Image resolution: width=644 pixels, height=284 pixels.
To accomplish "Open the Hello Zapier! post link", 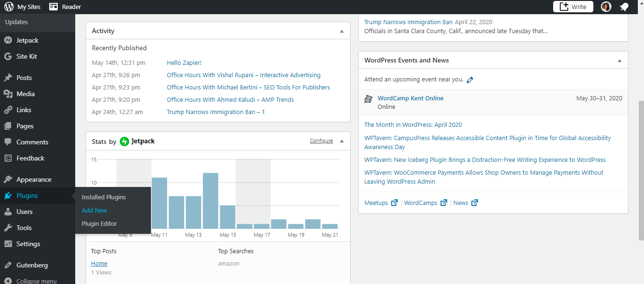I will (184, 62).
